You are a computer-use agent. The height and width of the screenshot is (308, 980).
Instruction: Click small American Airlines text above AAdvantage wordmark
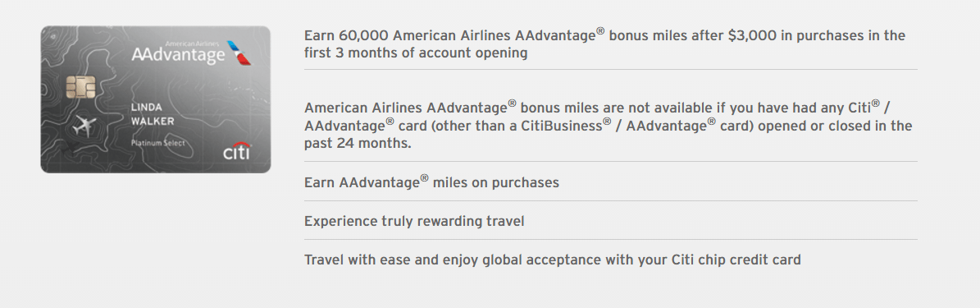click(x=193, y=44)
